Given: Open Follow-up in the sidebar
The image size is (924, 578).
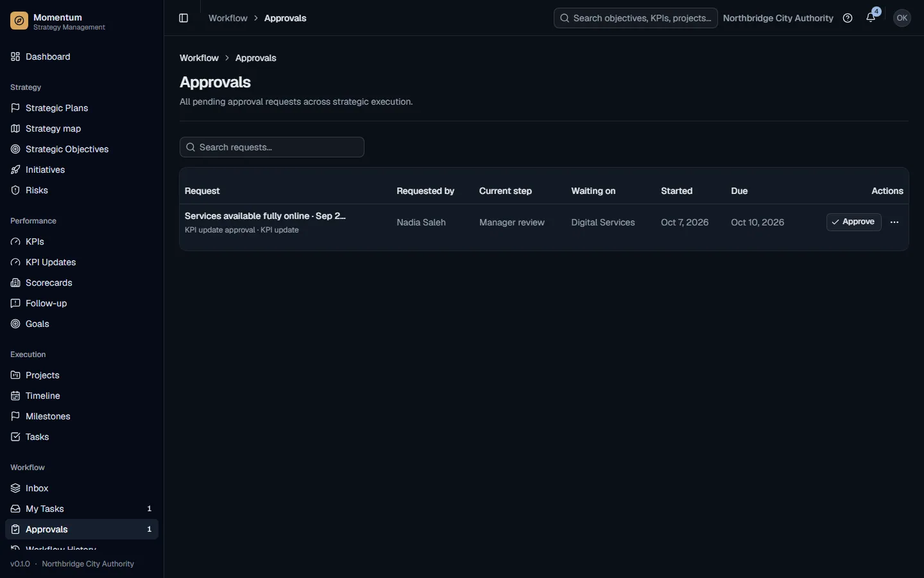Looking at the screenshot, I should [x=81, y=303].
